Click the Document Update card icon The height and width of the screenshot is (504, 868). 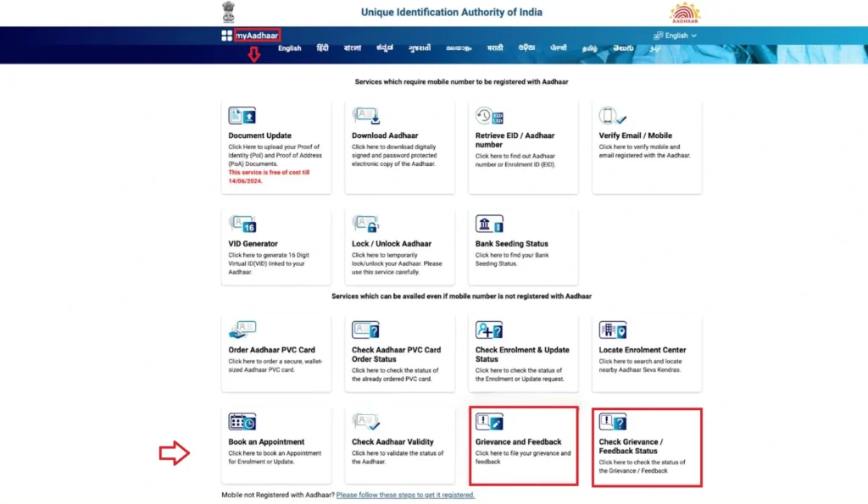tap(242, 116)
